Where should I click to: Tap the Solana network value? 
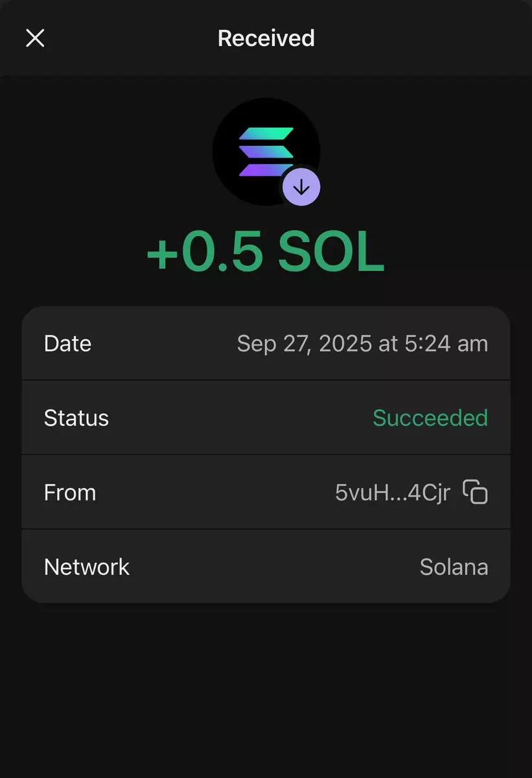click(454, 567)
